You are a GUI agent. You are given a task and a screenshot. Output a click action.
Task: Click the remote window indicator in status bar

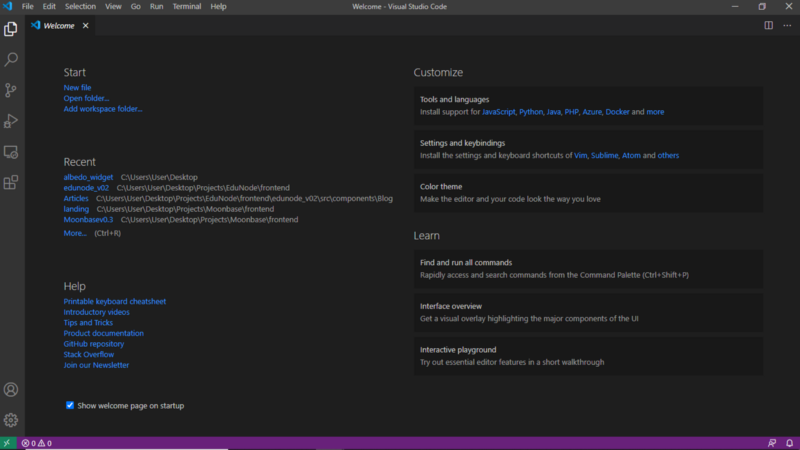(x=7, y=443)
